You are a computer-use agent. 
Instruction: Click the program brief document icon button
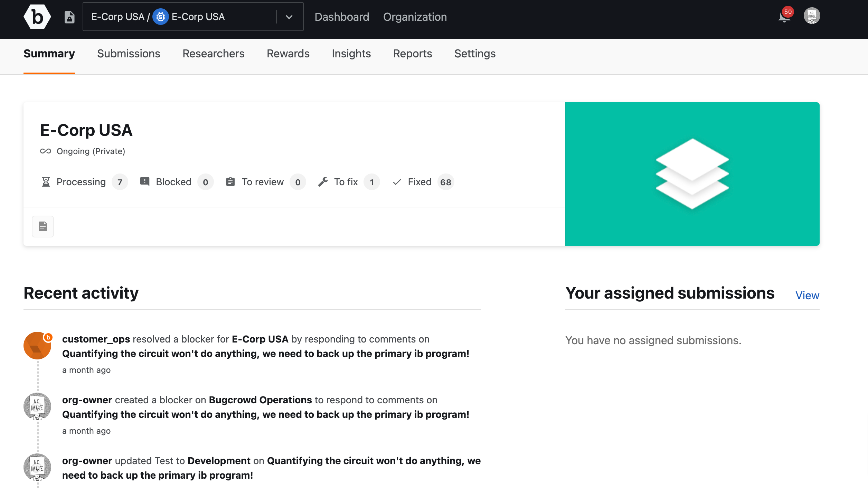pyautogui.click(x=43, y=226)
